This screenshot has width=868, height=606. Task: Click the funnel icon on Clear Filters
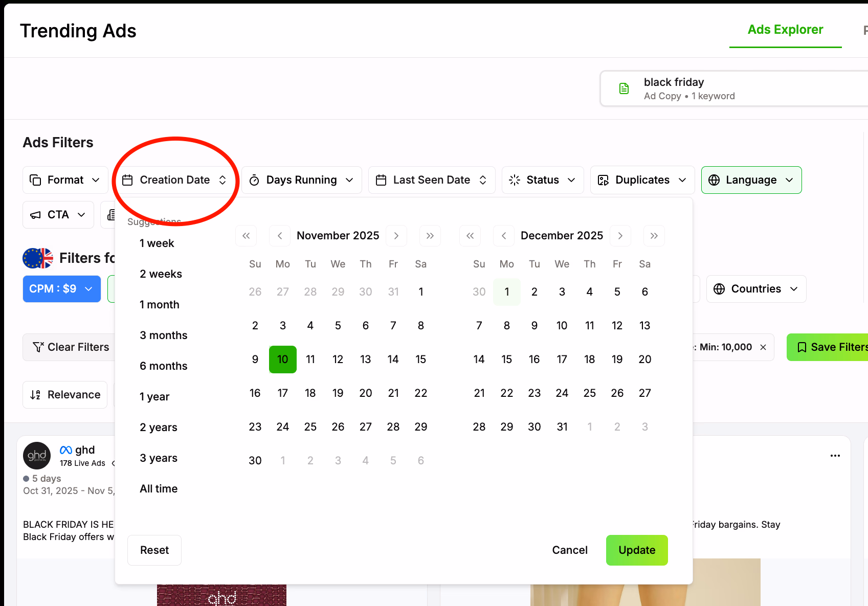click(38, 347)
